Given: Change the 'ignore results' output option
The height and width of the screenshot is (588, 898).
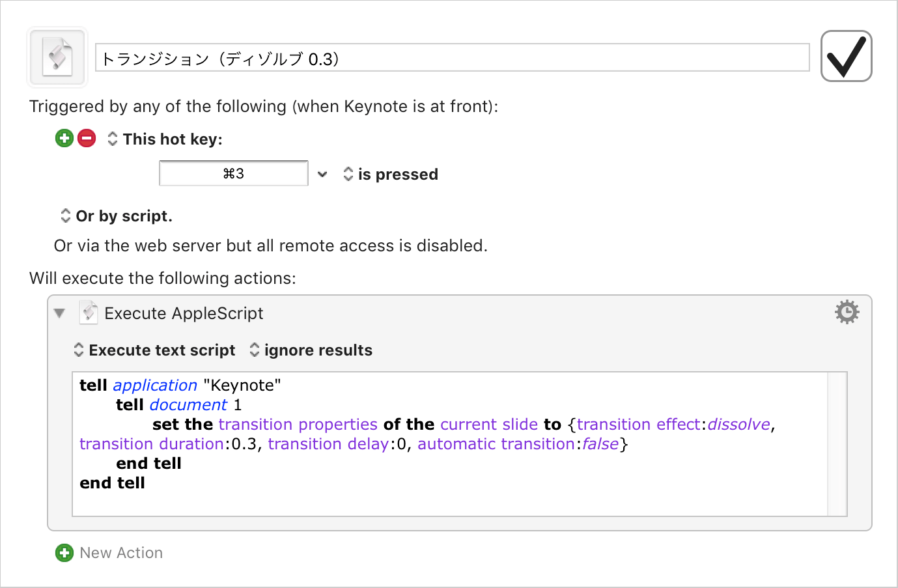Looking at the screenshot, I should click(x=311, y=350).
